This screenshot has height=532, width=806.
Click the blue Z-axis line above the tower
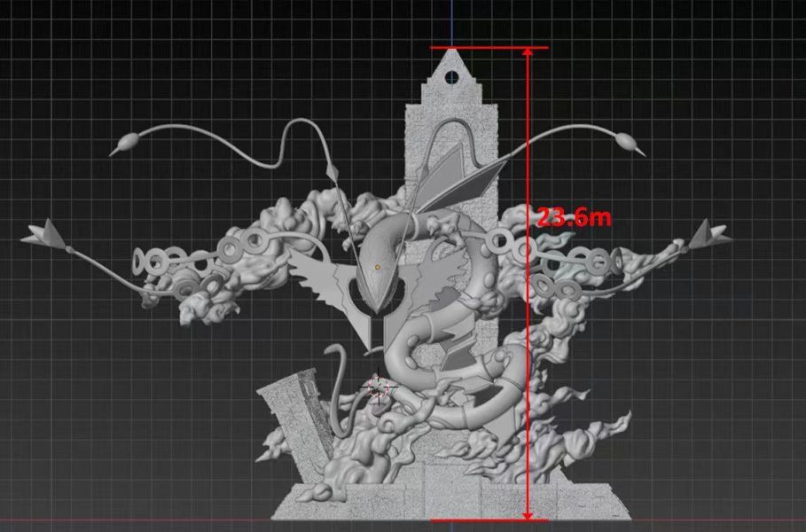point(454,18)
